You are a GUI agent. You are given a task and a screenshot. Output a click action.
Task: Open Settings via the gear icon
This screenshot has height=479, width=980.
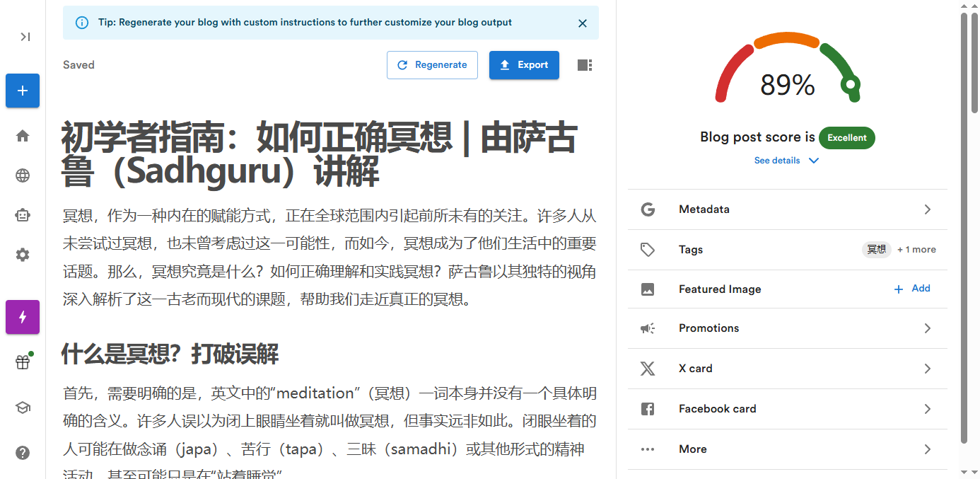pos(22,255)
